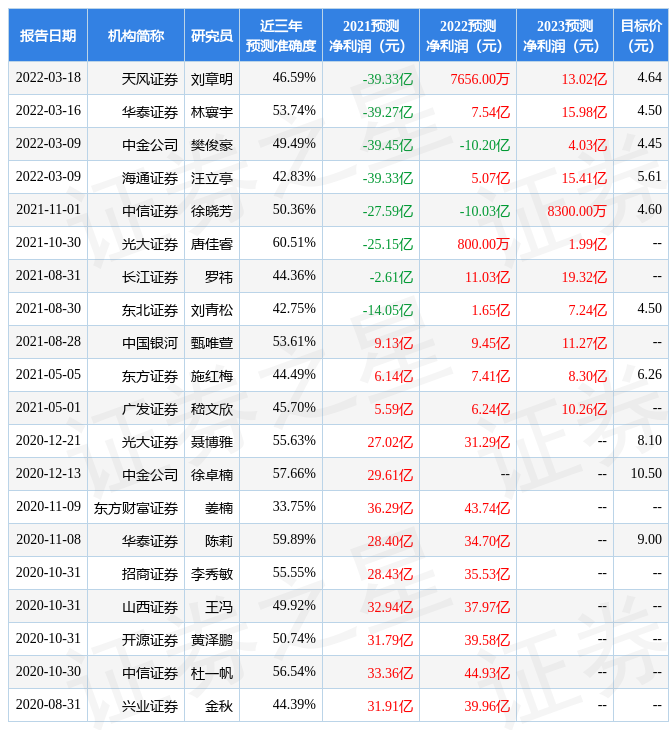Select 中国银河 institution cell
The height and width of the screenshot is (730, 669).
150,343
